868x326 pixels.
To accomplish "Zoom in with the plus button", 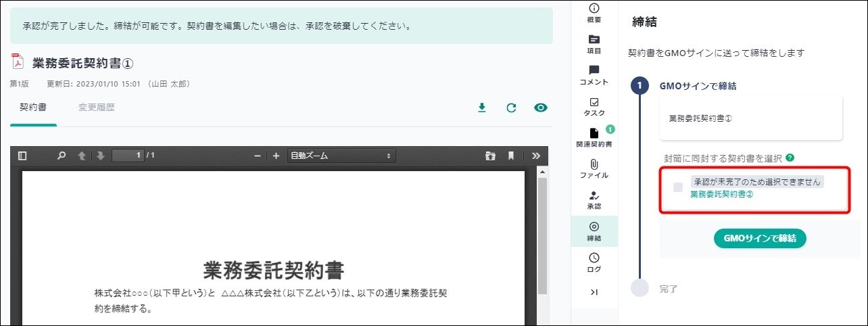I will pyautogui.click(x=276, y=156).
